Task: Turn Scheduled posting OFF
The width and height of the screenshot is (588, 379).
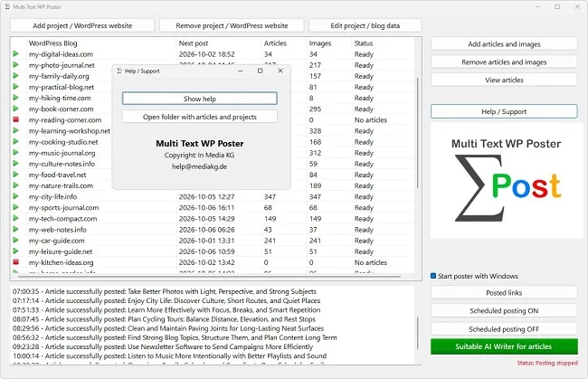Action: [504, 328]
